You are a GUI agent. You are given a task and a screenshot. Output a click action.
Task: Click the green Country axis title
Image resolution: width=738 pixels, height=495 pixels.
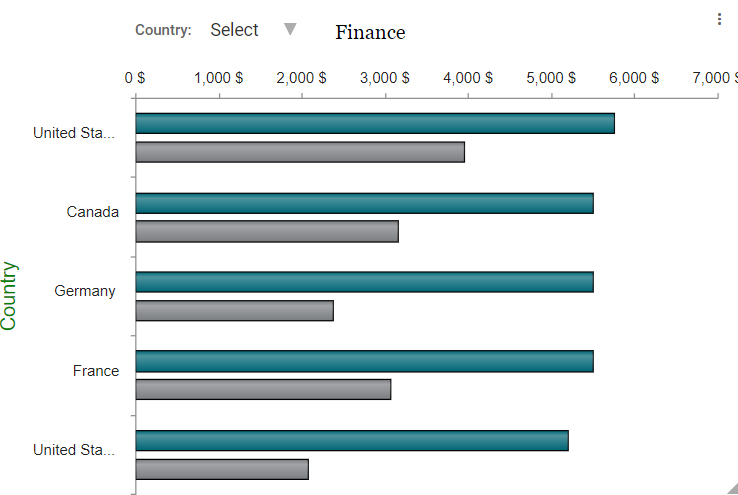tap(9, 296)
